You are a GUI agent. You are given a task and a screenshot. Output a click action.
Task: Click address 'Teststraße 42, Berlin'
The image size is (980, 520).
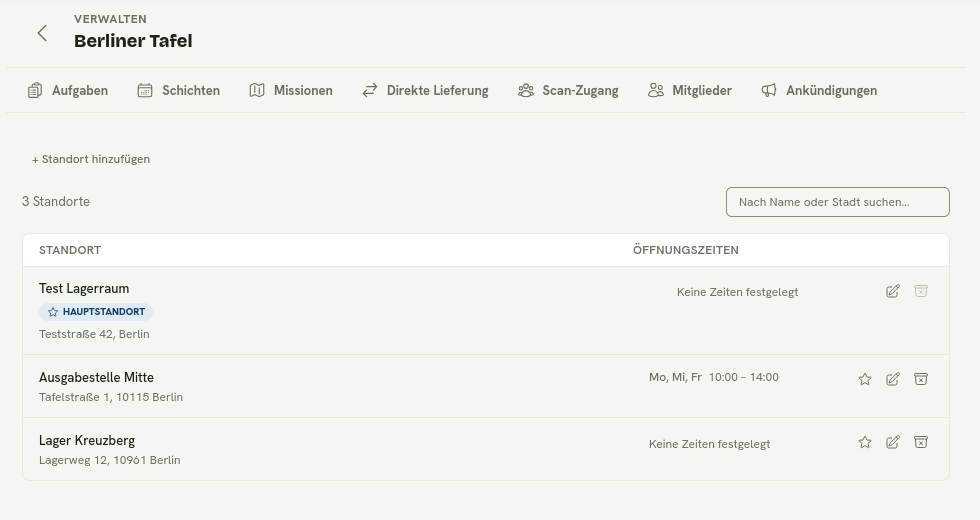[94, 334]
